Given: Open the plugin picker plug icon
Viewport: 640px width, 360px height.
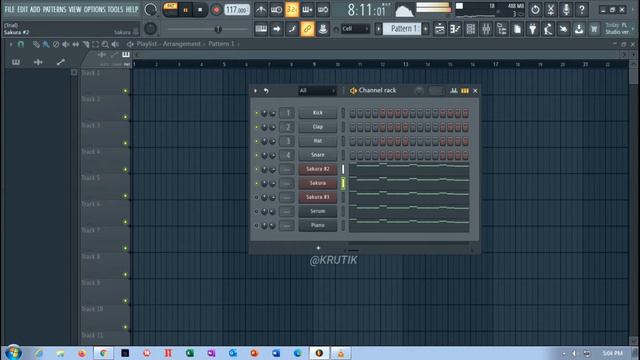Looking at the screenshot, I should pyautogui.click(x=533, y=29).
